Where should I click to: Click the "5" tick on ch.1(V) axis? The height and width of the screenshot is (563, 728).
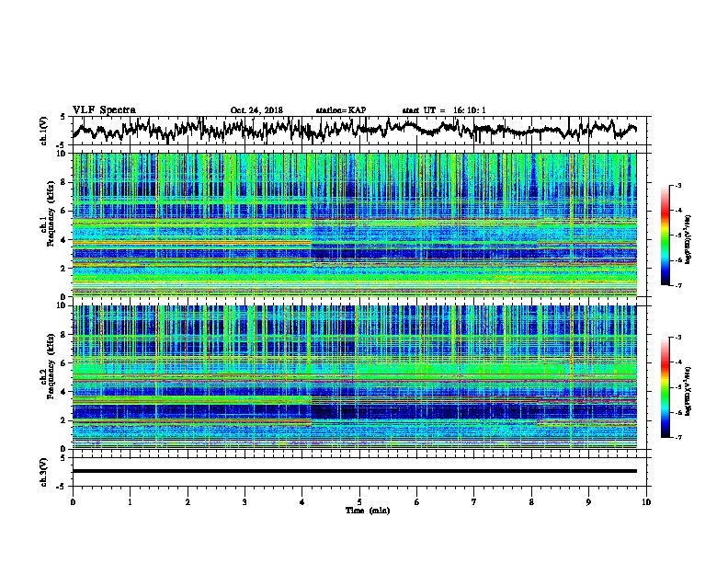(63, 117)
